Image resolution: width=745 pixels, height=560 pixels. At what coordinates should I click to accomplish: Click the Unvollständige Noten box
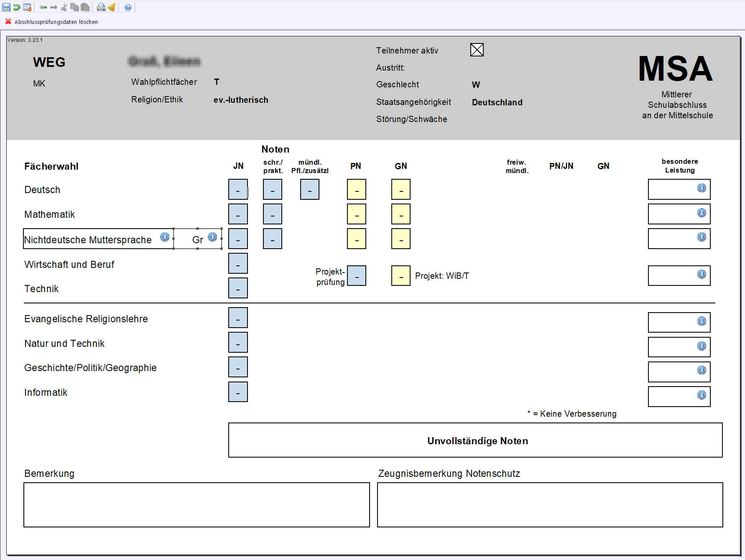click(475, 440)
